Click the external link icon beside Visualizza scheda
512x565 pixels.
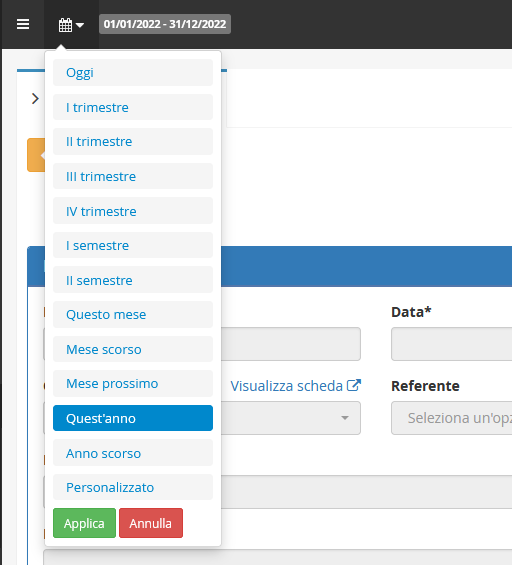point(353,386)
